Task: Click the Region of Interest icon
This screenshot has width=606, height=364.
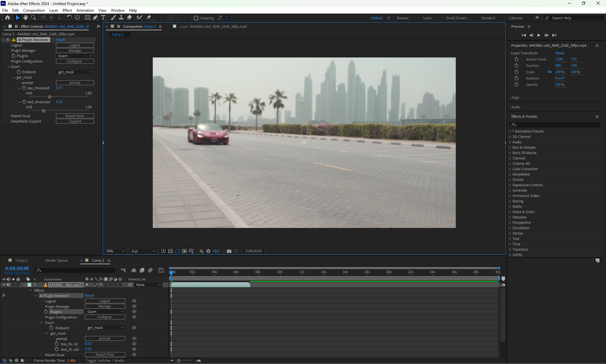Action: [x=184, y=251]
